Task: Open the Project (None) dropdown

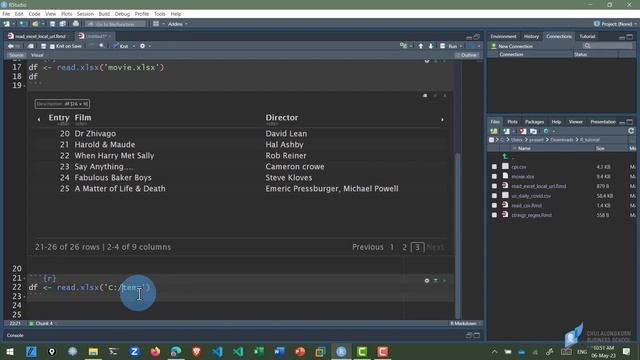Action: 616,24
